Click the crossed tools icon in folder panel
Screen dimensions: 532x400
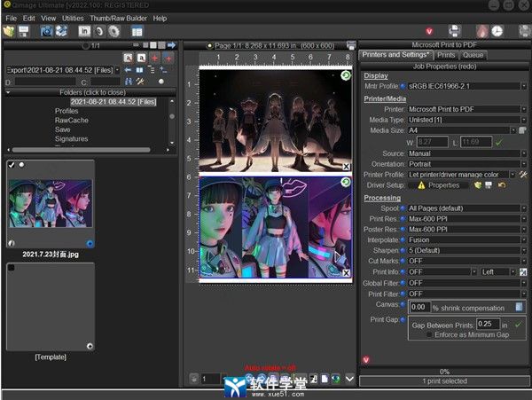[x=140, y=82]
